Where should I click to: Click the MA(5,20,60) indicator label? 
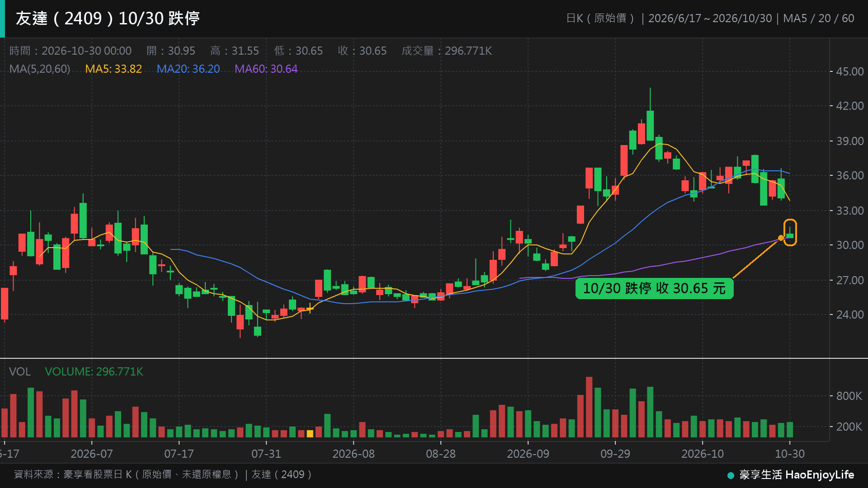point(40,69)
